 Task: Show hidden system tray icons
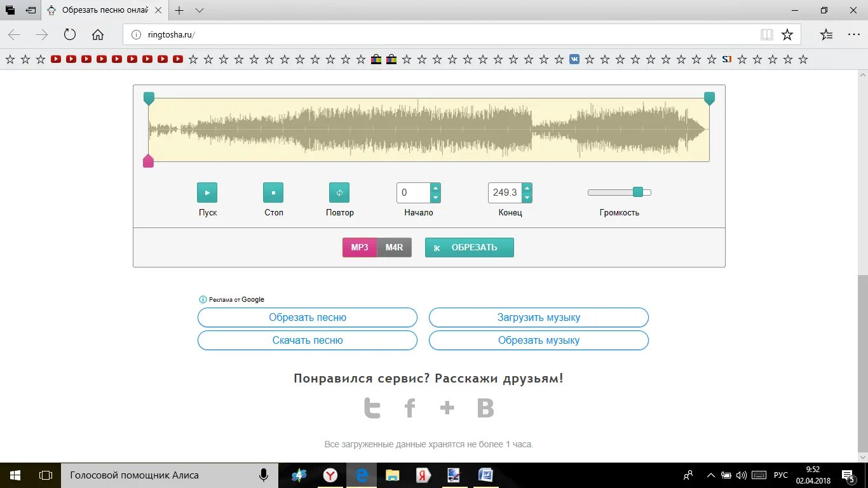point(710,475)
